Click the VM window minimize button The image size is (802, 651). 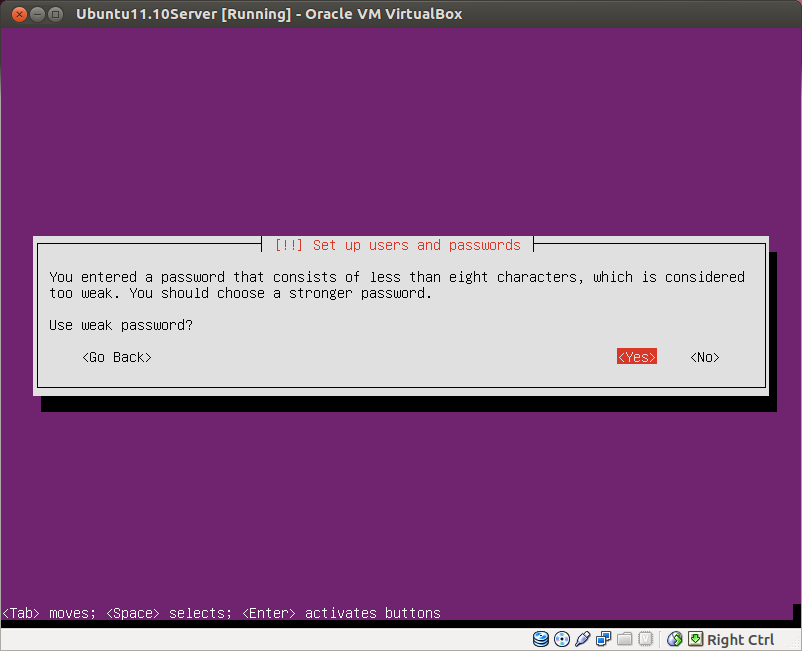[x=37, y=14]
